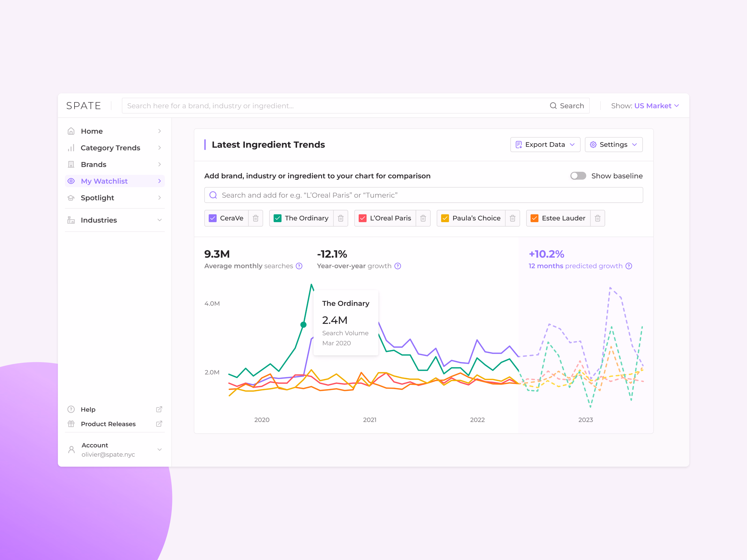Go to Spotlight in sidebar
The width and height of the screenshot is (747, 560).
coord(115,198)
